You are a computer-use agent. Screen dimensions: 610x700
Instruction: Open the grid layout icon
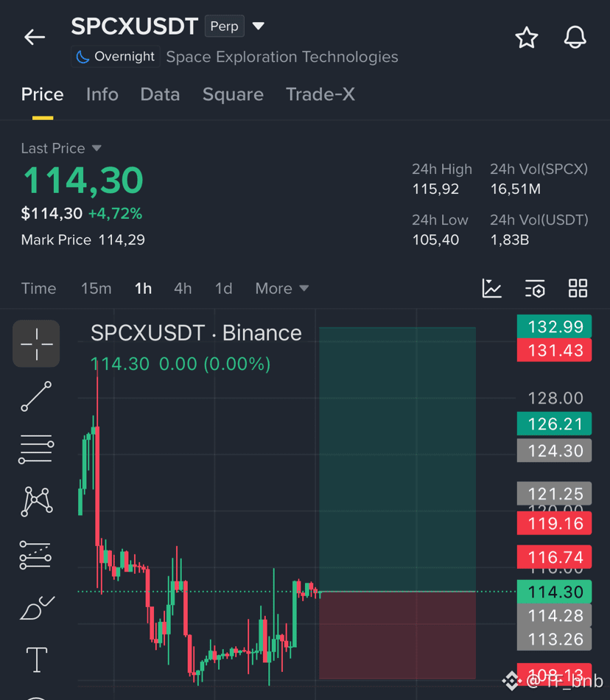pos(578,288)
